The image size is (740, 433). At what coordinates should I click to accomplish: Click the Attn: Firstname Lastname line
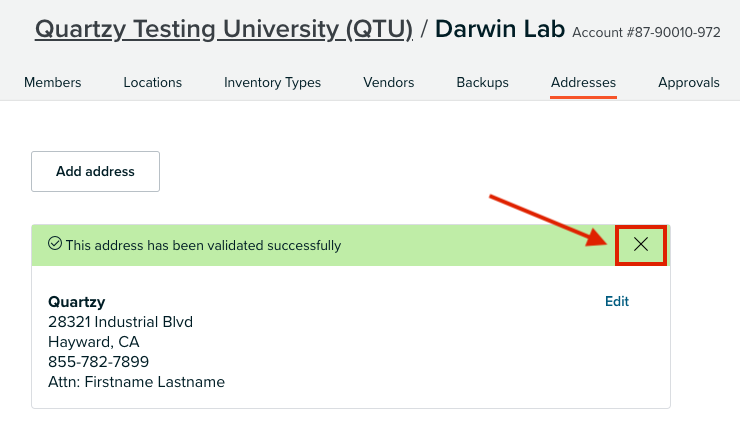pos(136,382)
